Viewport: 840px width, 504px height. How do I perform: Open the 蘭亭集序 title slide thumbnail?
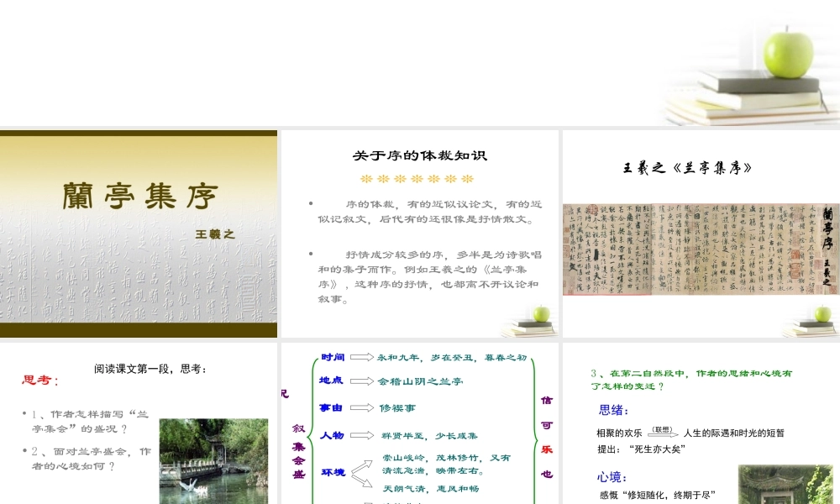[139, 234]
